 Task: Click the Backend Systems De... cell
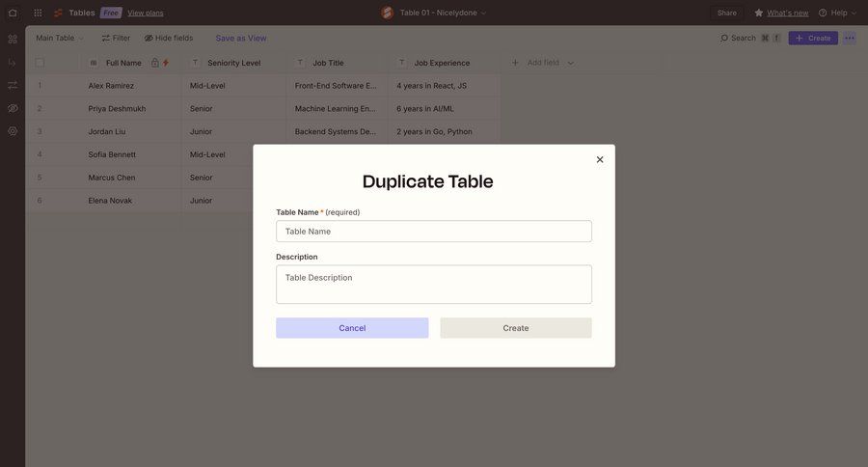338,132
